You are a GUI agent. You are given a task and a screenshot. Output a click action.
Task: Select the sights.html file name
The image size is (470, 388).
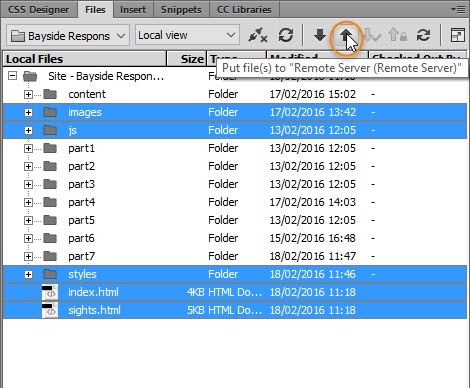[x=94, y=310]
